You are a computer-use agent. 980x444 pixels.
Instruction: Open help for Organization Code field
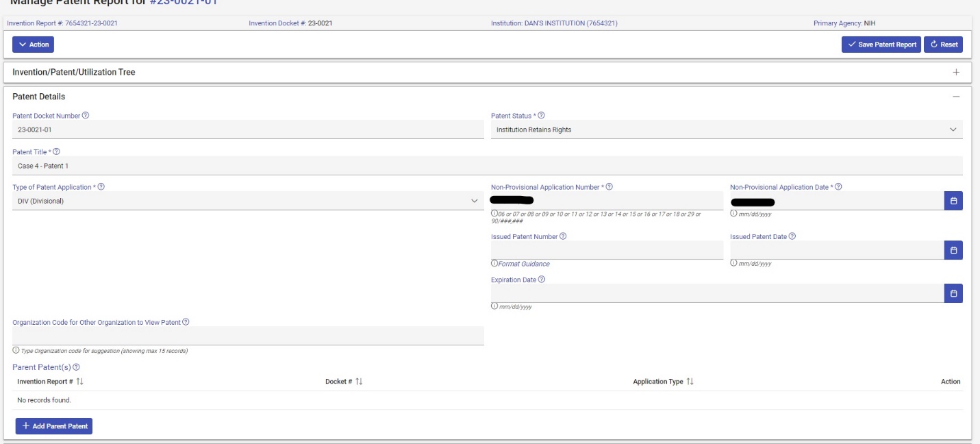[x=186, y=322]
